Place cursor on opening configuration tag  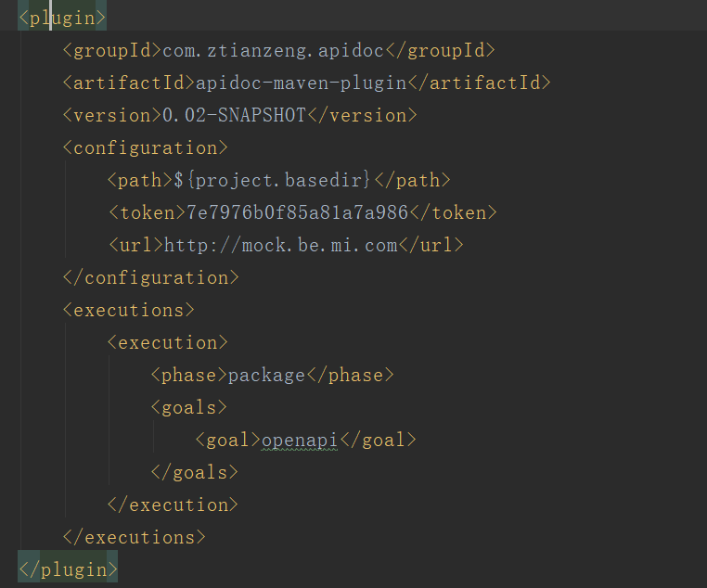(145, 147)
